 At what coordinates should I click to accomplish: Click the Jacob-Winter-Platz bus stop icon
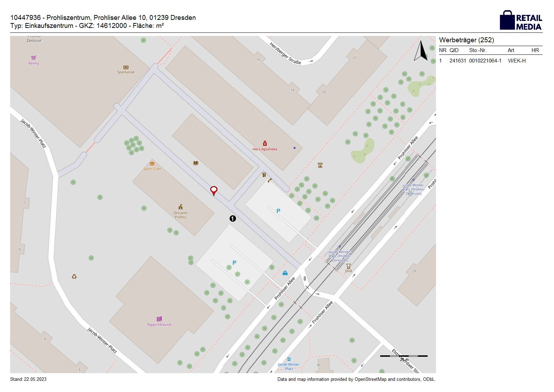point(289,359)
